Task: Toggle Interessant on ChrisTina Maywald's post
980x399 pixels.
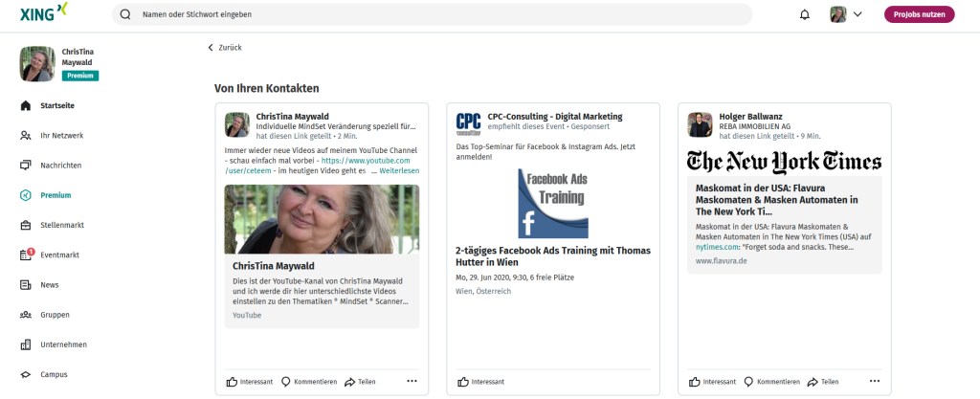Action: click(250, 382)
